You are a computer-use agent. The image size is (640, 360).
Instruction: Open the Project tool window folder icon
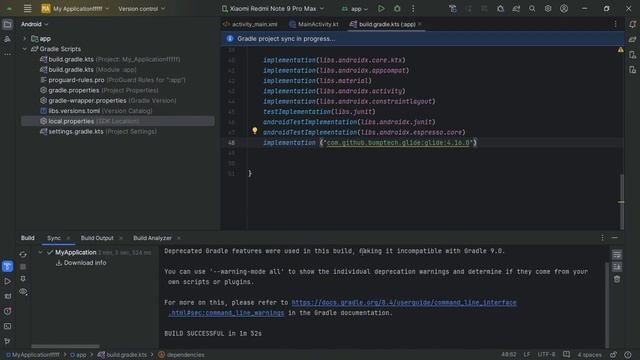7,24
